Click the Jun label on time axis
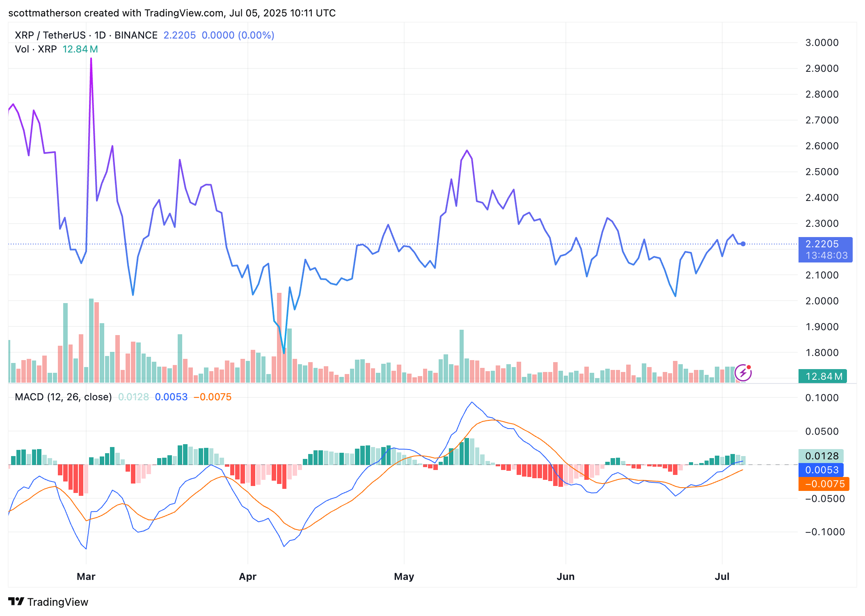The height and width of the screenshot is (616, 865). click(x=566, y=576)
